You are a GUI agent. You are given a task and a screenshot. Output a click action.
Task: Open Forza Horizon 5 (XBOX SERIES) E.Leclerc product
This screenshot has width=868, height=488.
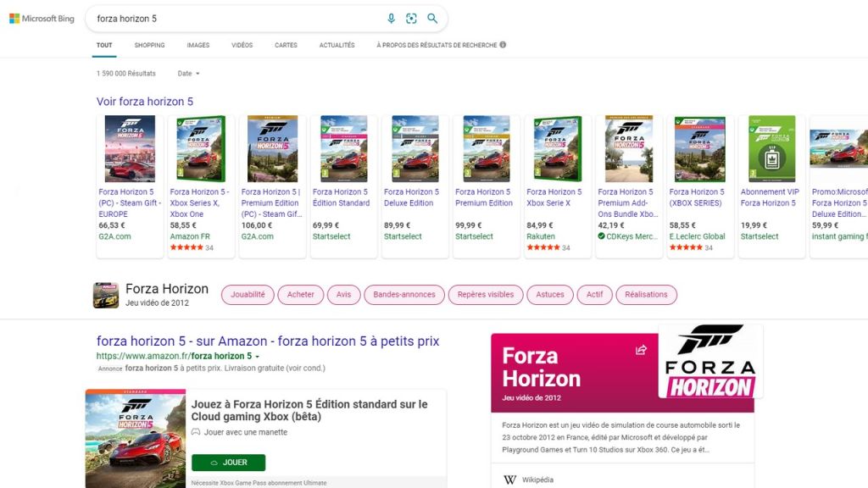point(697,197)
